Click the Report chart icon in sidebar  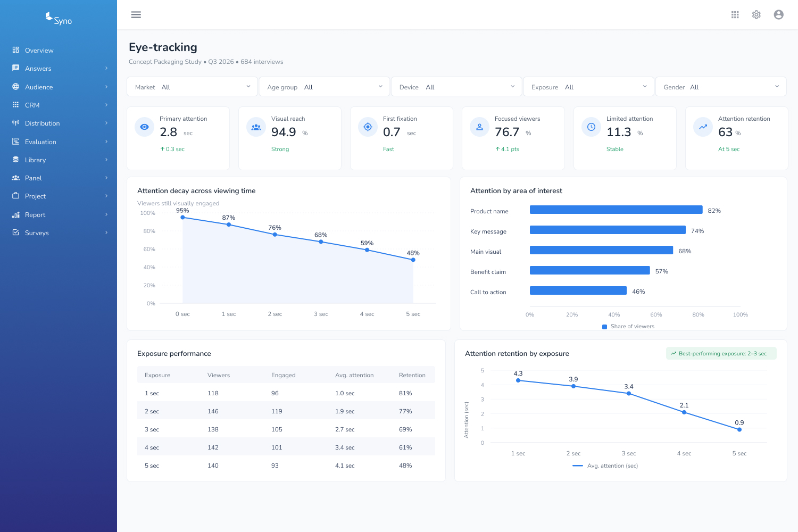pyautogui.click(x=15, y=214)
